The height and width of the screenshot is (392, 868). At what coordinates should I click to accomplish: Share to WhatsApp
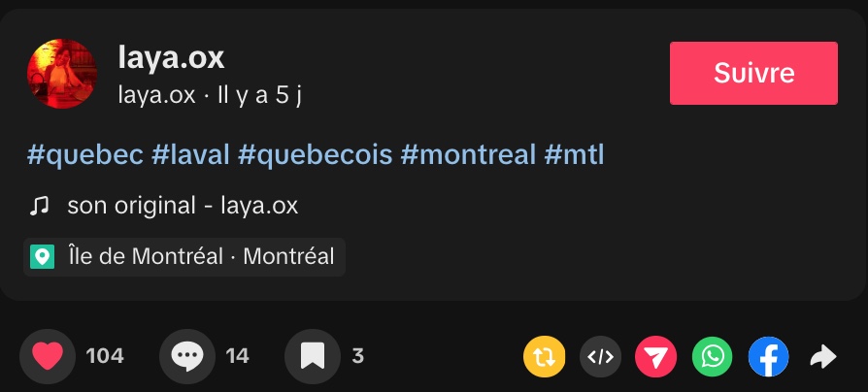[712, 357]
